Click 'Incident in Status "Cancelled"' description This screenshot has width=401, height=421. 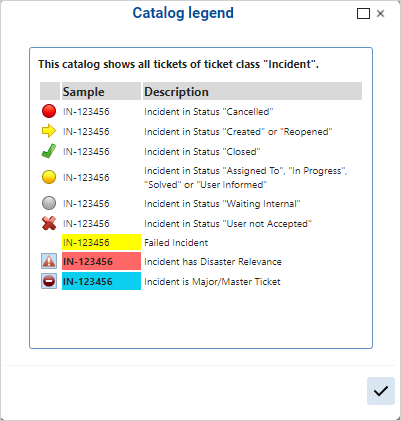coord(209,112)
